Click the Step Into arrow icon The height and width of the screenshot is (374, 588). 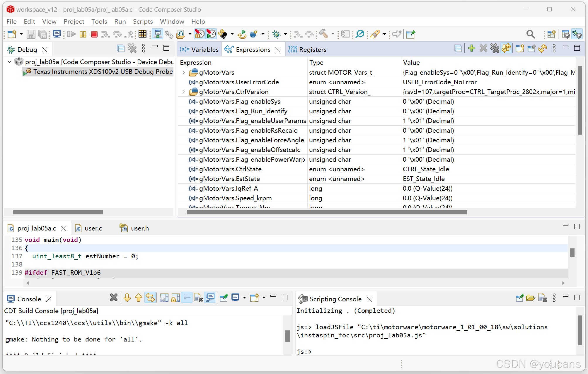pos(105,34)
